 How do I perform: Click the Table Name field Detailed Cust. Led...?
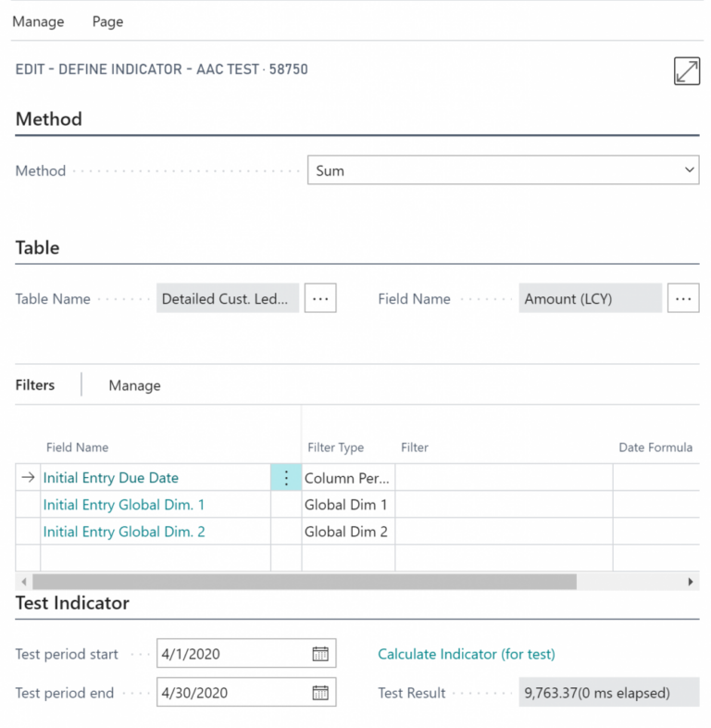pos(228,298)
